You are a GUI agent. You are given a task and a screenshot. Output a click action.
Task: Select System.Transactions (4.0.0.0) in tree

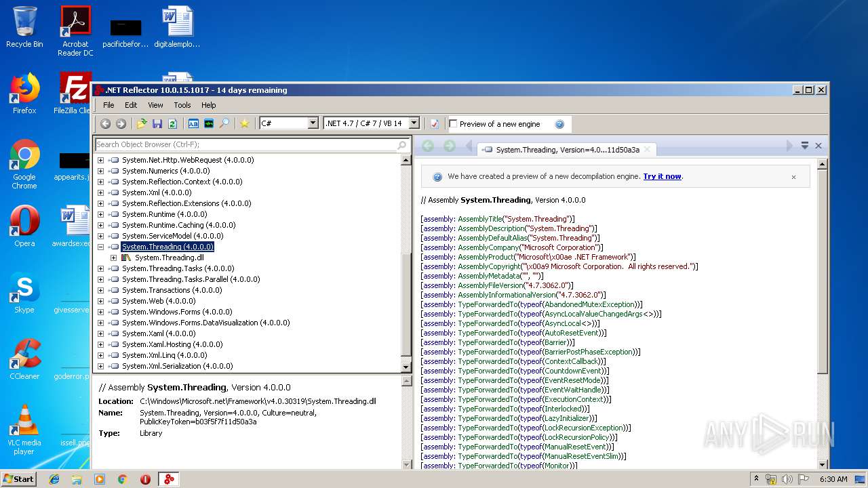click(x=172, y=290)
